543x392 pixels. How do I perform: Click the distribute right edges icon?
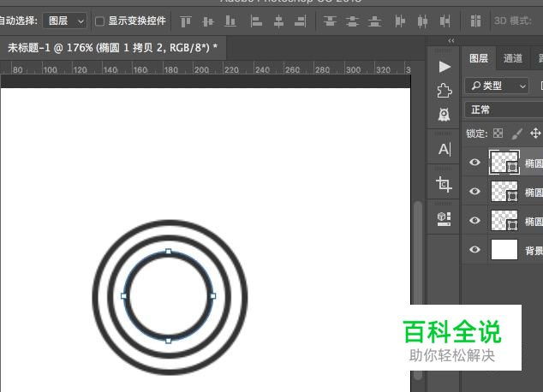click(445, 21)
